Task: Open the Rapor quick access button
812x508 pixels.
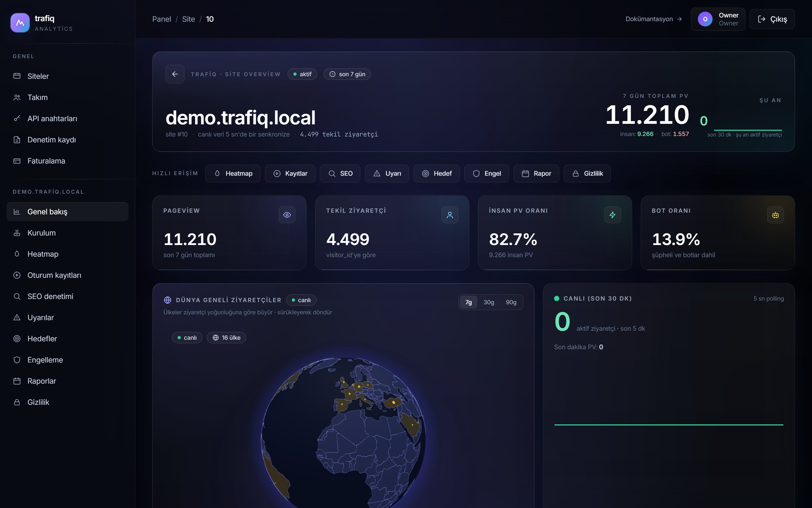Action: (536, 173)
